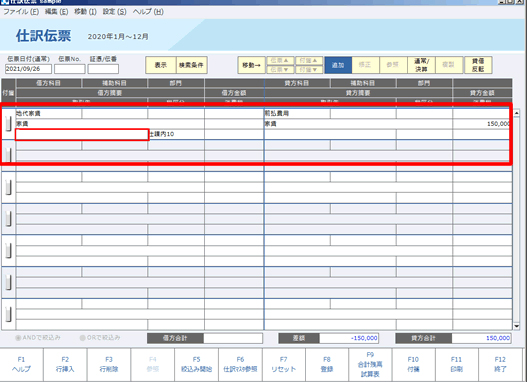Screen dimensions: 527x382
Task: Click the 借方摘要 column header
Action: point(110,93)
